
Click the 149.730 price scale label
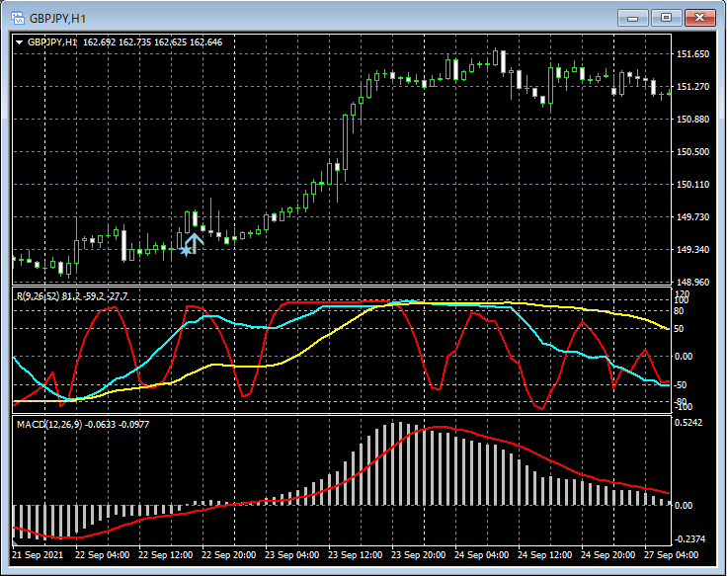692,217
